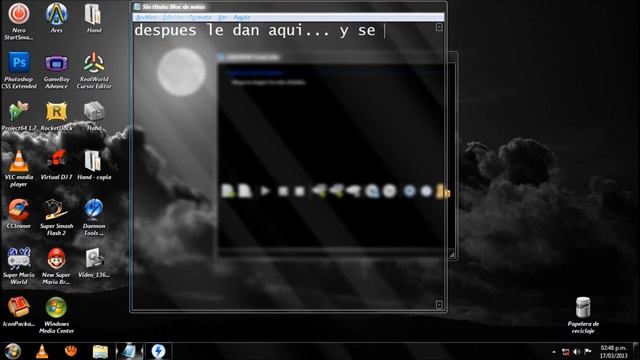Click the orange paw icon on the taskbar
Image resolution: width=640 pixels, height=360 pixels.
point(71,351)
